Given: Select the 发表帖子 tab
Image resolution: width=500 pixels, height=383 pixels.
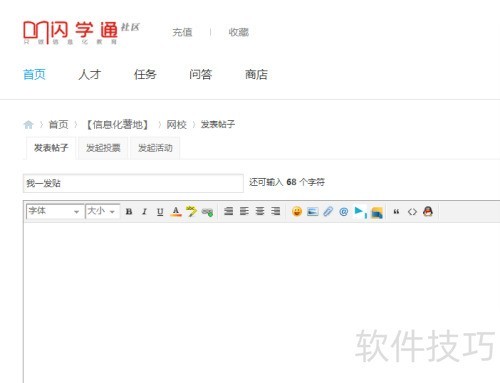Looking at the screenshot, I should coord(51,148).
